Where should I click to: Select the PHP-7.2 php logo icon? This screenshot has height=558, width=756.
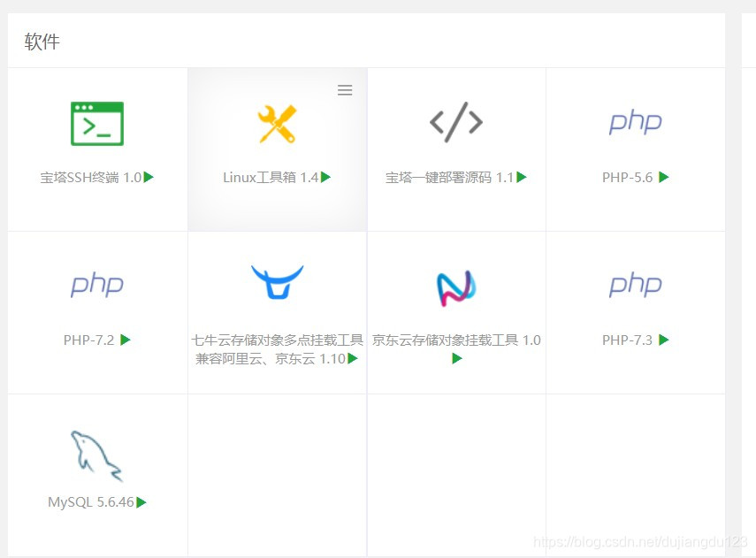click(96, 285)
